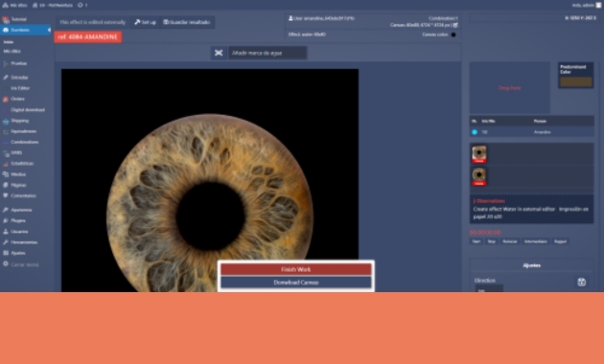
Task: Click the Reiniciar timer button
Action: pos(510,241)
